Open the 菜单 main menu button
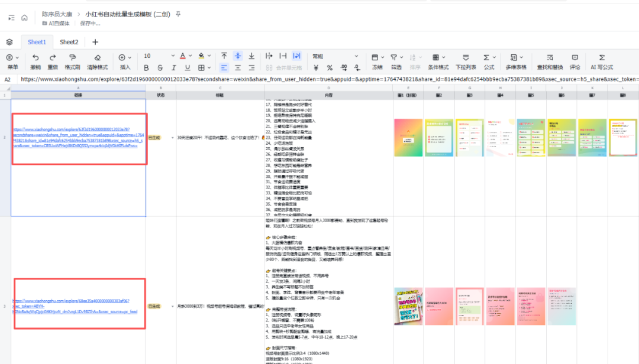 [x=12, y=61]
